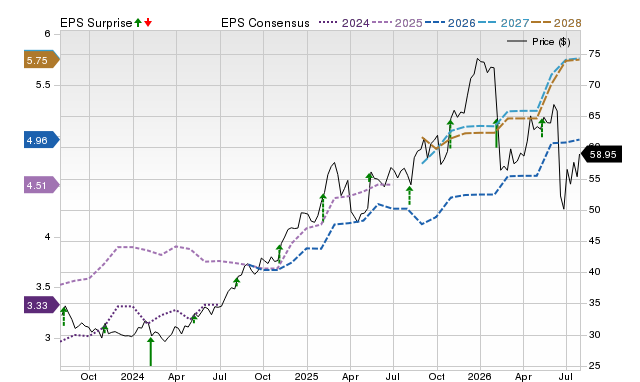Image resolution: width=640 pixels, height=382 pixels.
Task: Click the 2027 EPS consensus legend entry
Action: (x=503, y=23)
